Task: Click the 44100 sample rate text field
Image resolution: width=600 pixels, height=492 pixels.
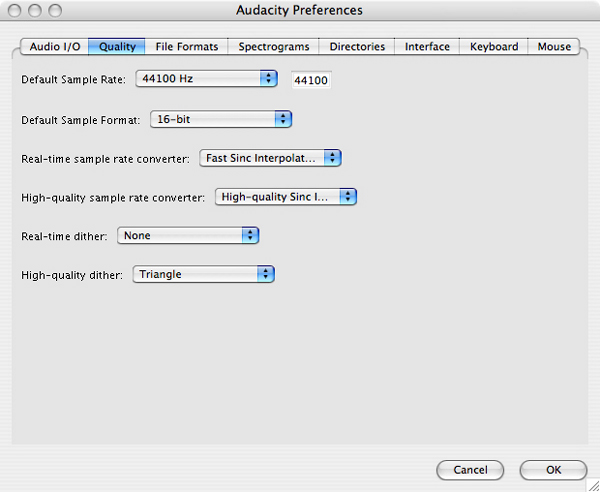Action: tap(311, 80)
